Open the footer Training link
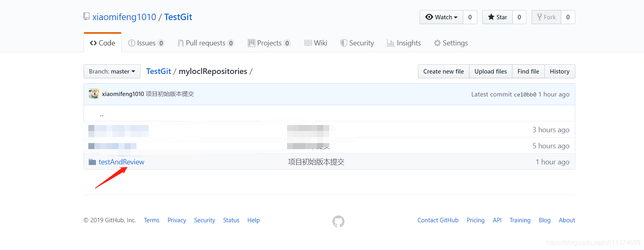The width and height of the screenshot is (644, 250). click(x=520, y=220)
